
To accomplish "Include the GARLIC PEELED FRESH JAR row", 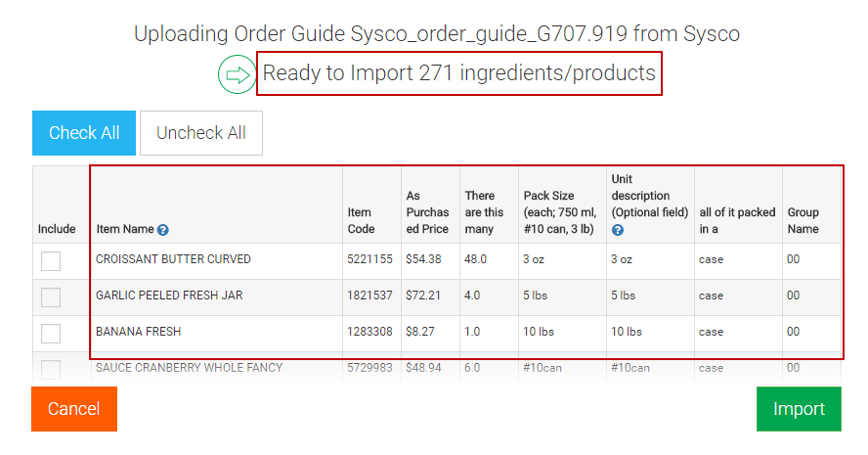I will point(51,296).
